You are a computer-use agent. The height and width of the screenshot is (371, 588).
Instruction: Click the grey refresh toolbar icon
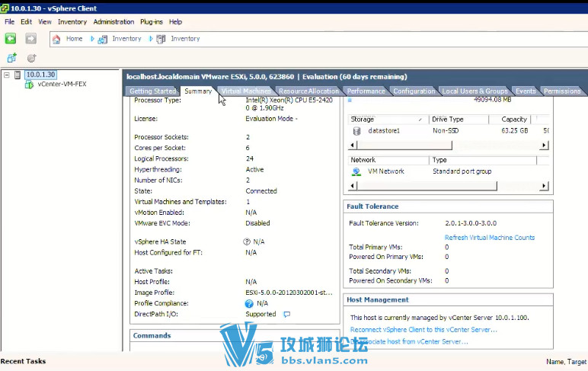click(32, 58)
